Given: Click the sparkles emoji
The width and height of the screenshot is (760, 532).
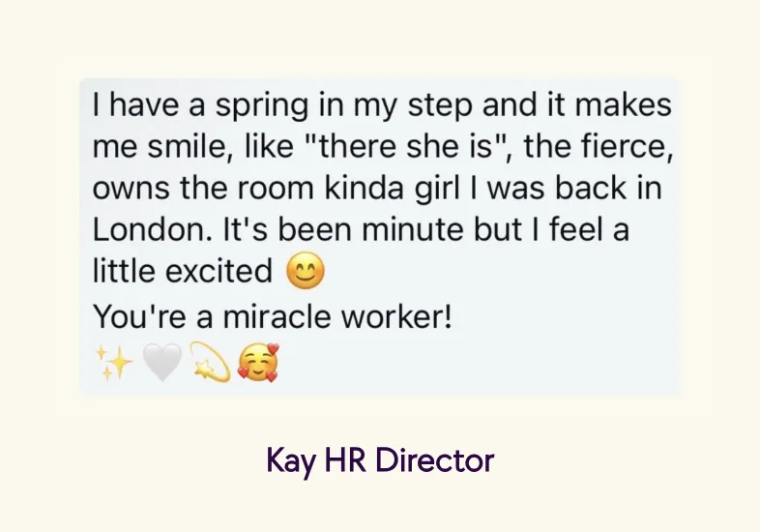Looking at the screenshot, I should pyautogui.click(x=112, y=362).
